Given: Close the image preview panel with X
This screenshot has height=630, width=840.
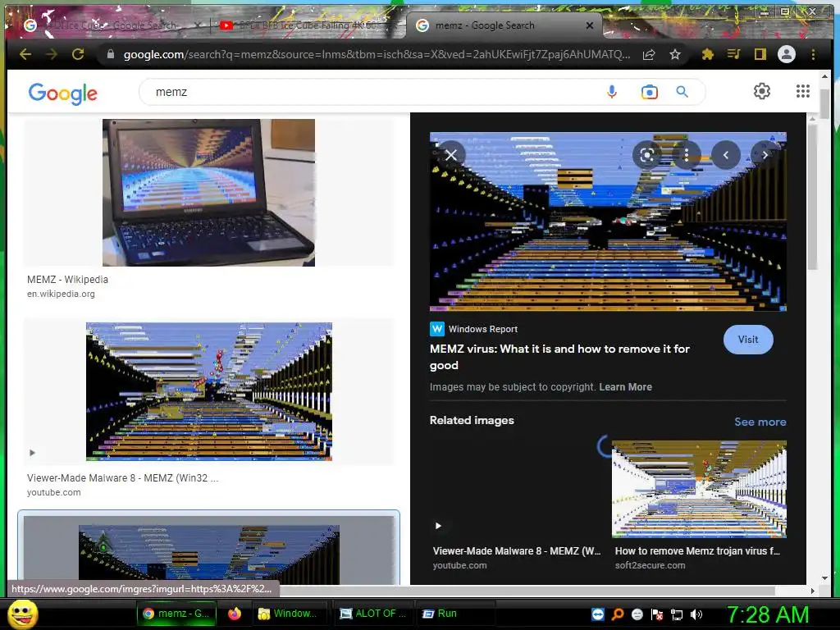Looking at the screenshot, I should tap(451, 155).
